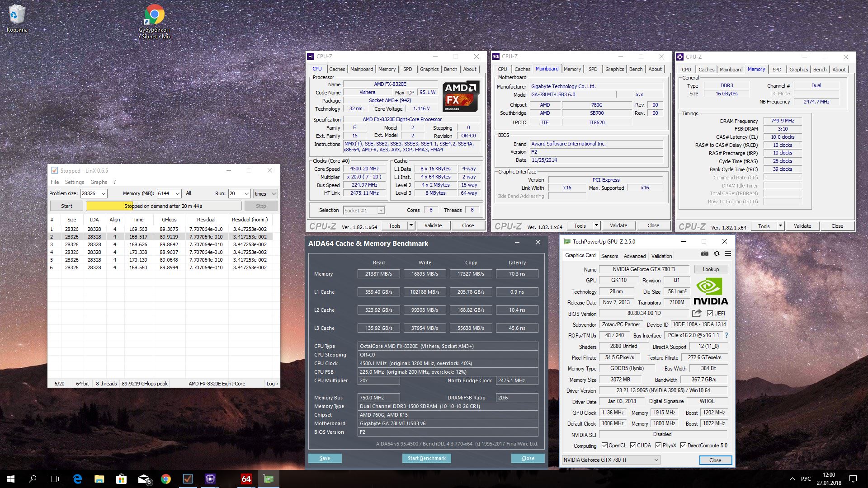Viewport: 868px width, 488px height.
Task: Click PCIe bus interface question mark
Action: (726, 335)
